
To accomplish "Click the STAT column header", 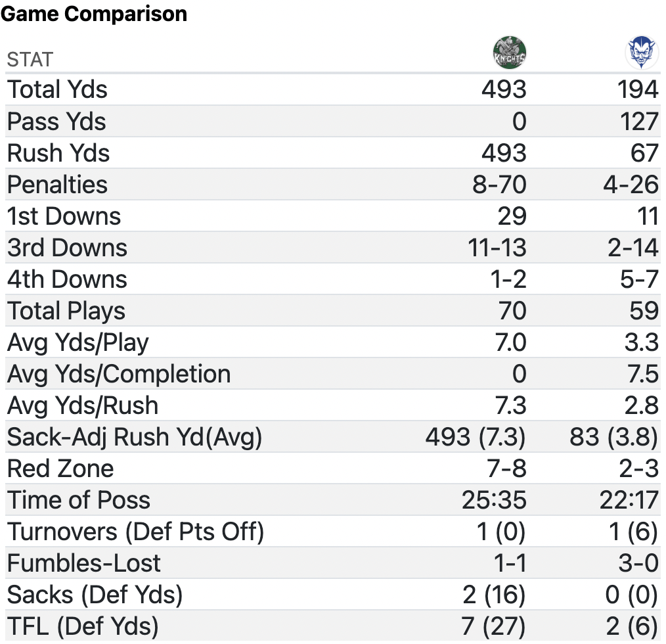I will coord(30,60).
